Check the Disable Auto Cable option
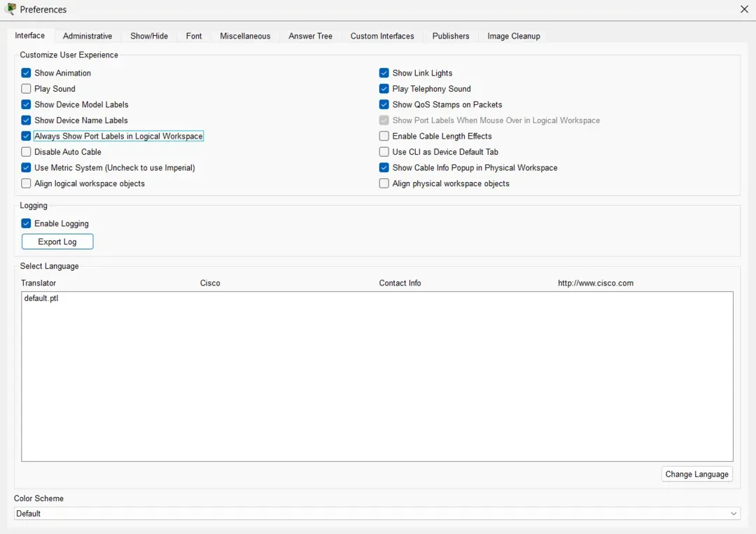This screenshot has height=534, width=756. [x=26, y=152]
